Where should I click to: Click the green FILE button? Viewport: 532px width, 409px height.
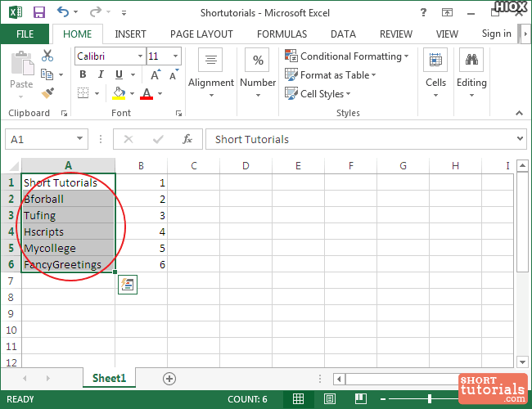(25, 34)
